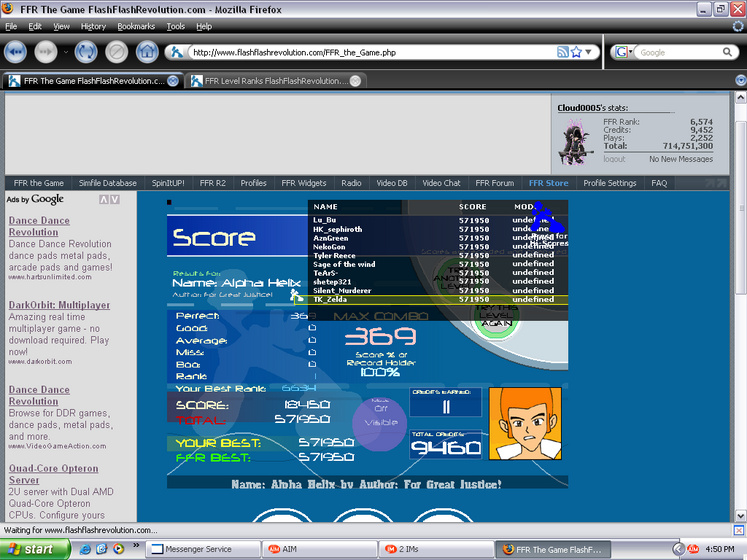Expand the quick launch chevron
The height and width of the screenshot is (560, 747).
[136, 545]
